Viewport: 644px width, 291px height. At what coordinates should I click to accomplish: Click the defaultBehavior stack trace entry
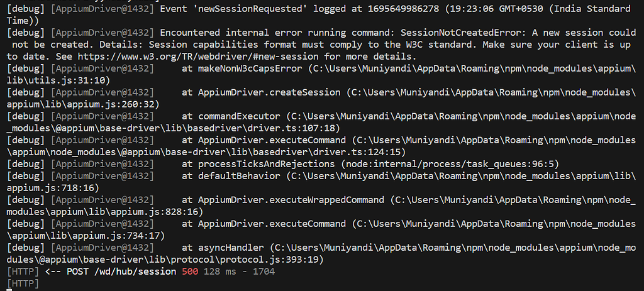coord(239,177)
